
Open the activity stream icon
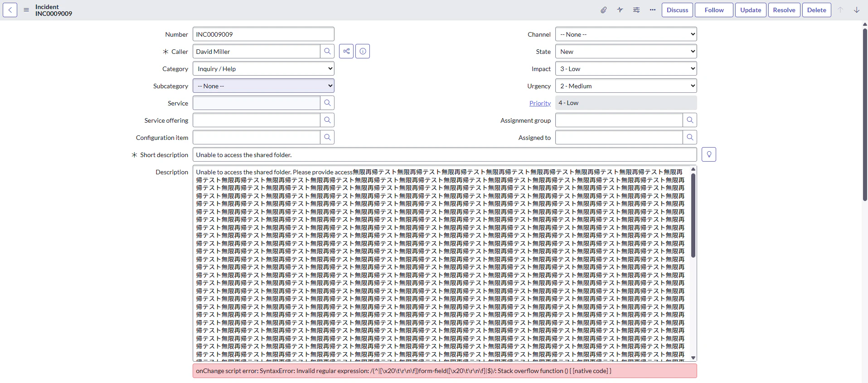[620, 10]
